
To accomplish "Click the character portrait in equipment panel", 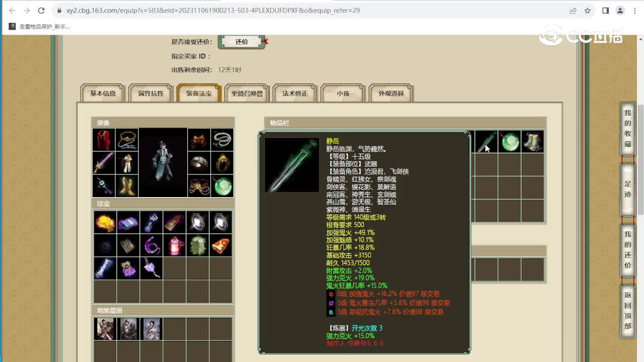I will point(163,163).
